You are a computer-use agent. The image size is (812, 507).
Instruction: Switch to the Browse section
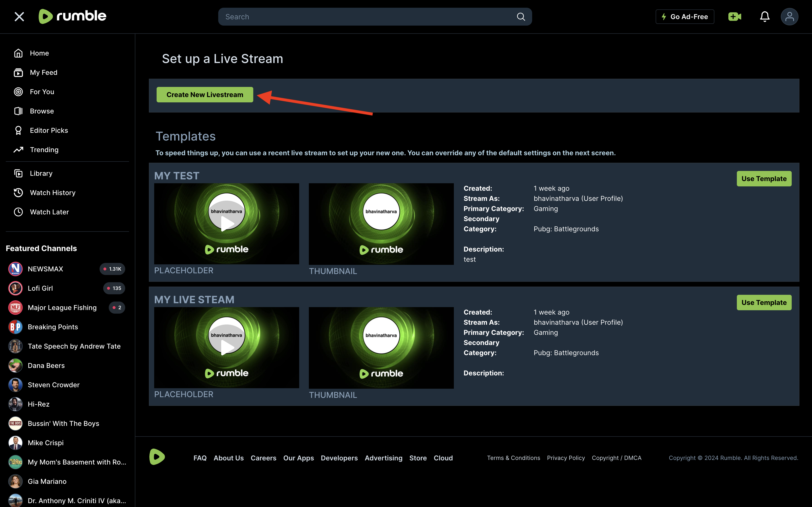[42, 111]
